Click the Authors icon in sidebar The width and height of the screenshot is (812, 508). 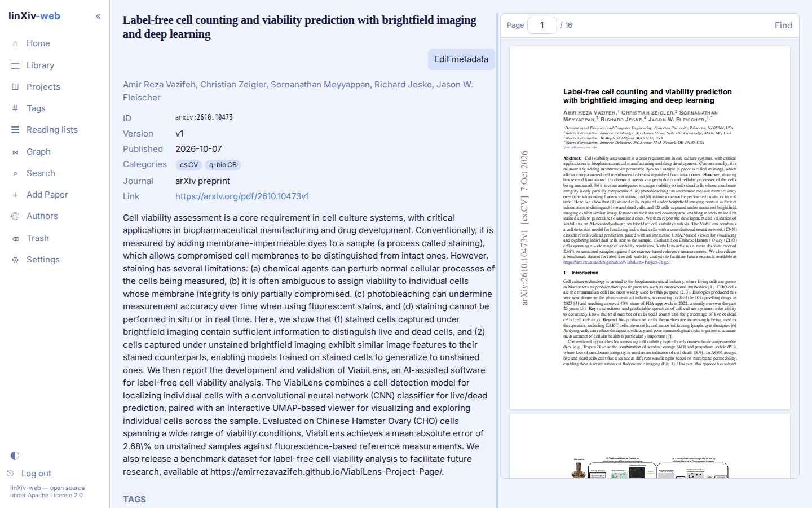click(x=15, y=216)
